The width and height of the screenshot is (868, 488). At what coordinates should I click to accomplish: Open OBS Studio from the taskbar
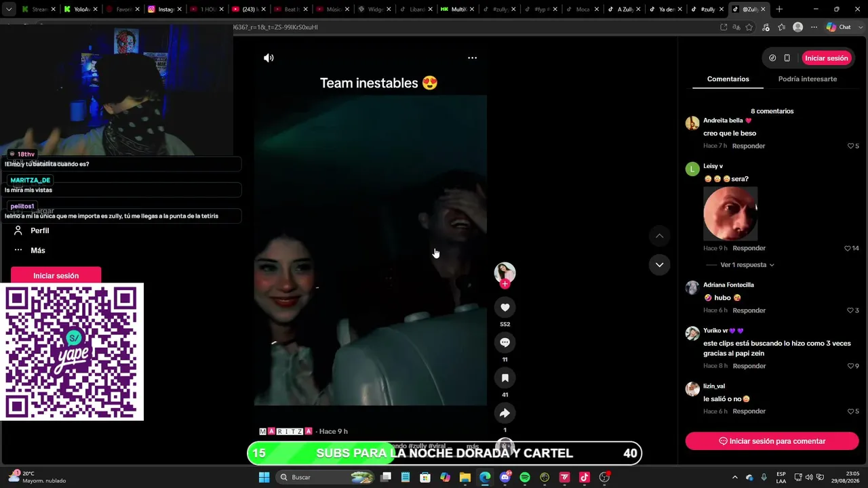[x=604, y=478]
